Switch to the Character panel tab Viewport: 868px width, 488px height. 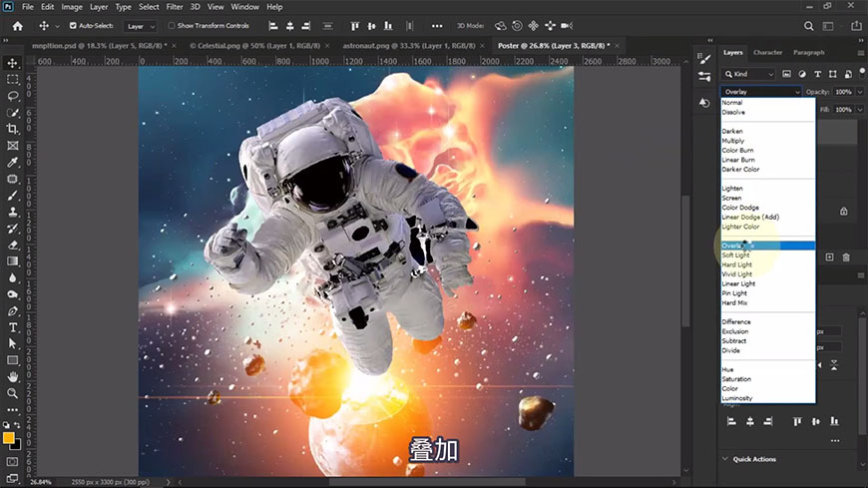(x=768, y=53)
